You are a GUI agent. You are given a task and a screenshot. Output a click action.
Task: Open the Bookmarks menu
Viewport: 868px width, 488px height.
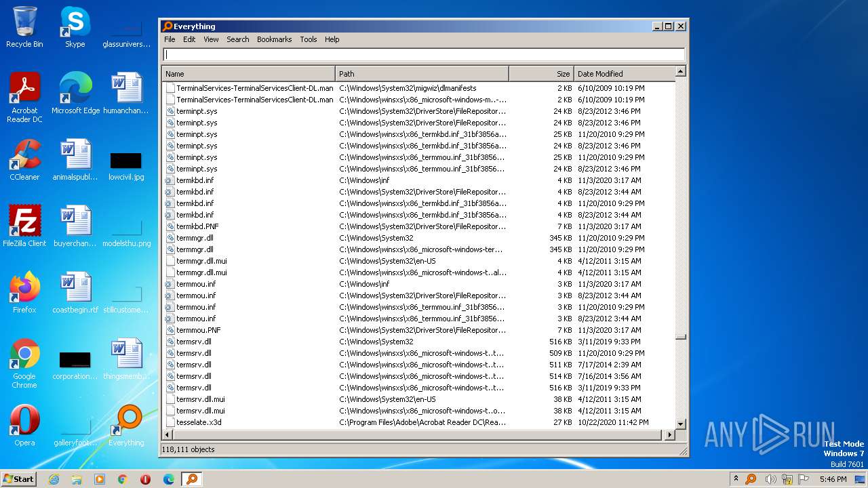(274, 39)
